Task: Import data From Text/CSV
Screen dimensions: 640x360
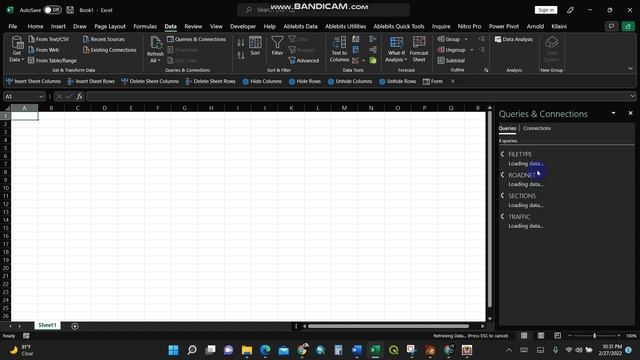Action: 49,39
